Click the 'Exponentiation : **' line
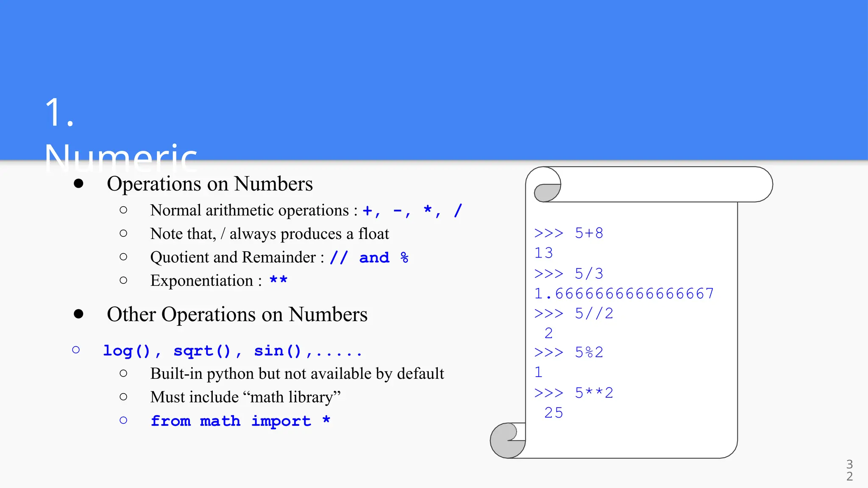The width and height of the screenshot is (868, 488). [219, 280]
